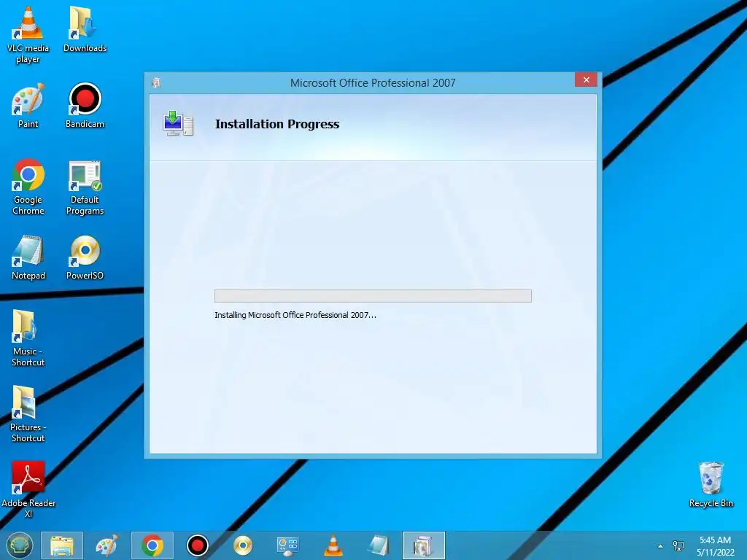Image resolution: width=747 pixels, height=560 pixels.
Task: Click the Start button on taskbar
Action: [20, 545]
